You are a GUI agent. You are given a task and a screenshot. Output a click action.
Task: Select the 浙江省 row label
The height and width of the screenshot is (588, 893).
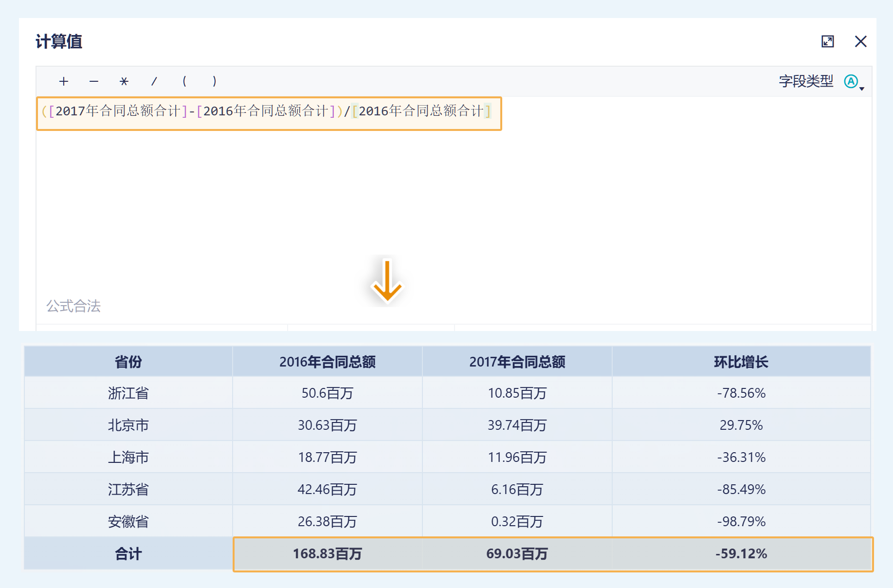click(x=128, y=393)
